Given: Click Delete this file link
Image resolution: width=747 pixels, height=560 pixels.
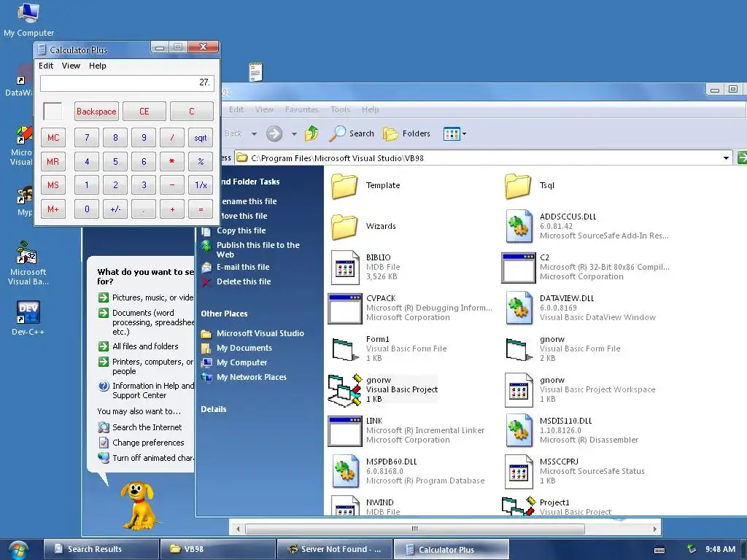Looking at the screenshot, I should coord(244,281).
